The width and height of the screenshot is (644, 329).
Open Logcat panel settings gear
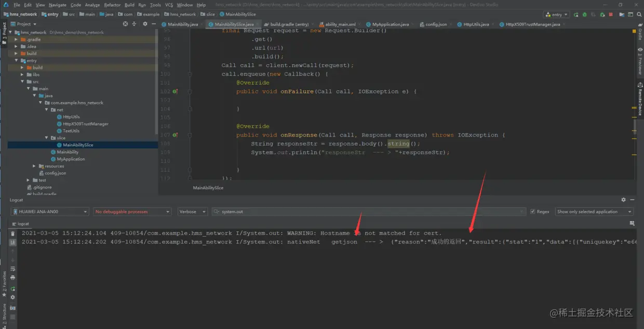(x=624, y=200)
